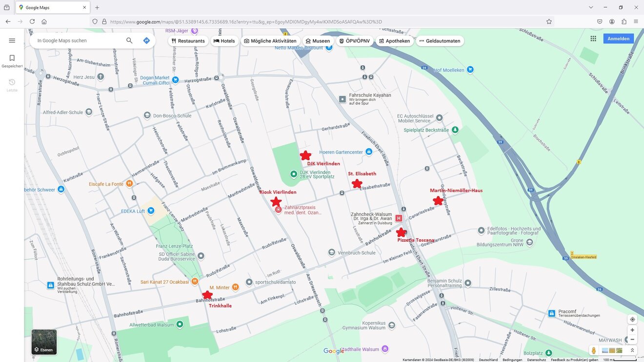Viewport: 644px width, 362px height.
Task: Bookmark this page with the star
Action: 549,21
